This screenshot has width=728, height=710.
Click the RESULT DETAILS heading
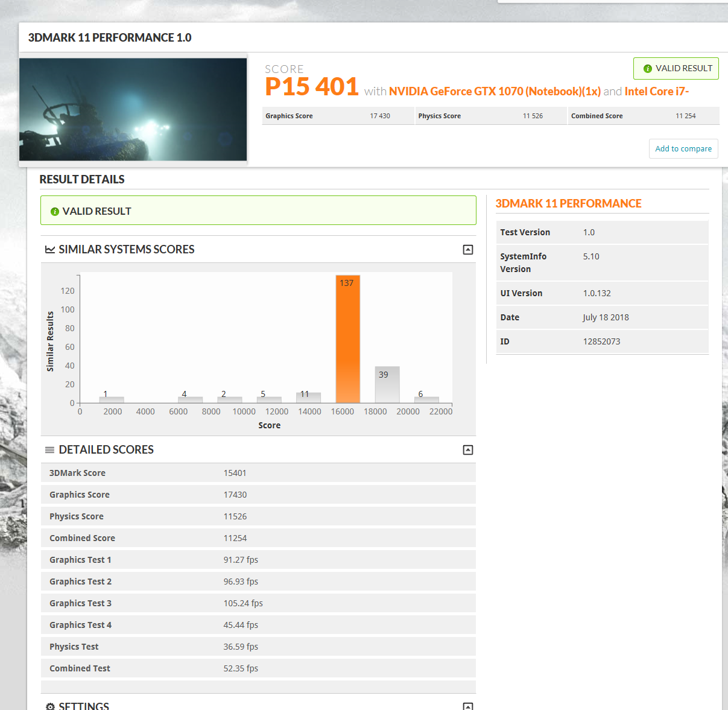point(82,179)
